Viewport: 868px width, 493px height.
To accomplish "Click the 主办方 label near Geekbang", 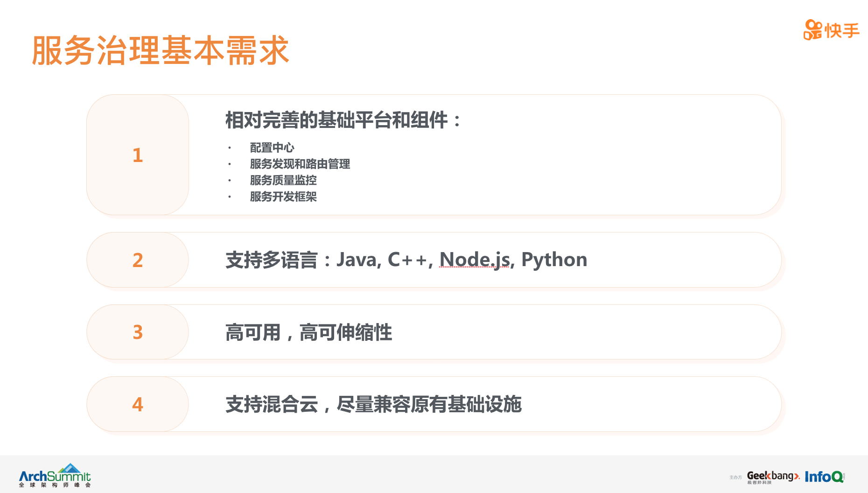I will point(735,477).
